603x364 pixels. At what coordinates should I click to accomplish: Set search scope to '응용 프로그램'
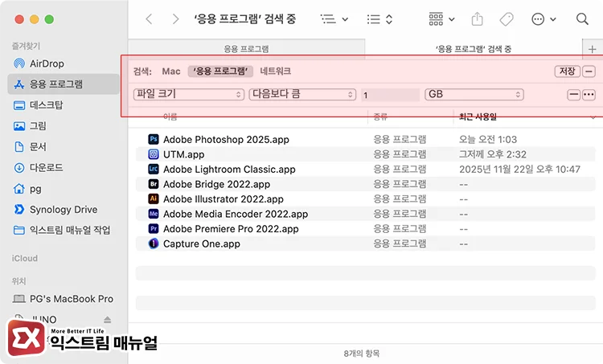[x=220, y=71]
